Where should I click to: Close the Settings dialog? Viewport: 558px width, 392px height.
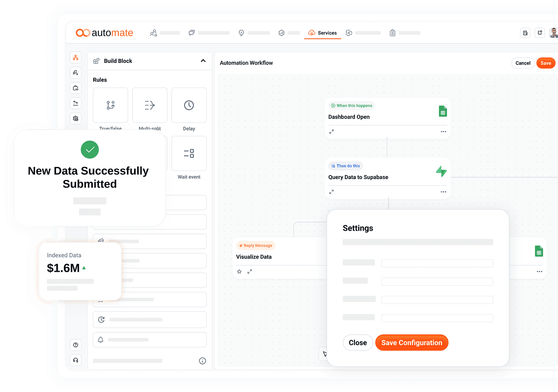pos(358,343)
